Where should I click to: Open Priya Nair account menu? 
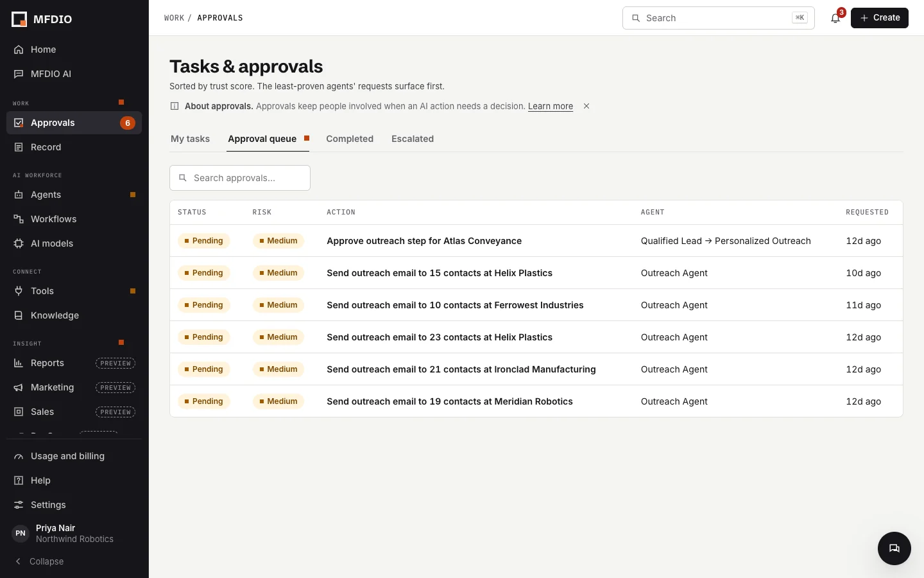tap(74, 533)
